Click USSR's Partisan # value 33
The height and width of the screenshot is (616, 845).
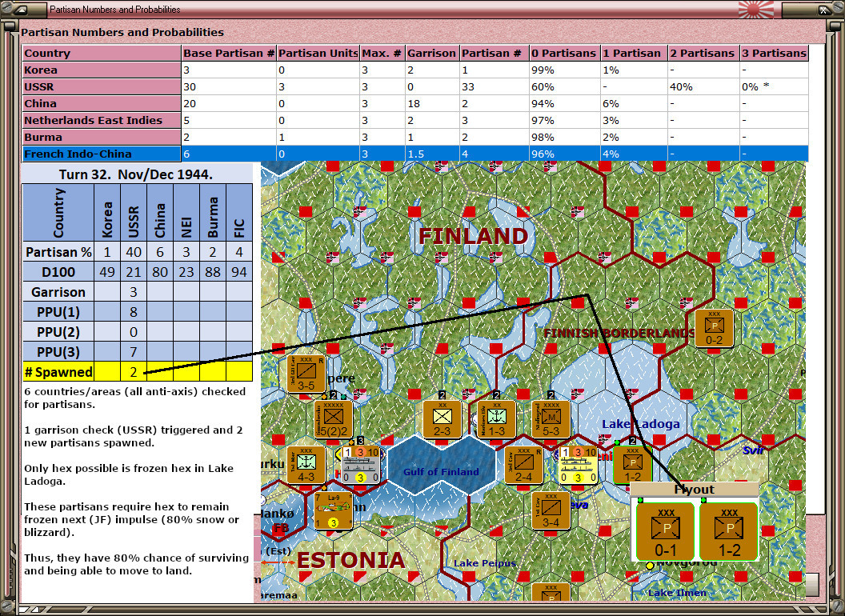[494, 86]
